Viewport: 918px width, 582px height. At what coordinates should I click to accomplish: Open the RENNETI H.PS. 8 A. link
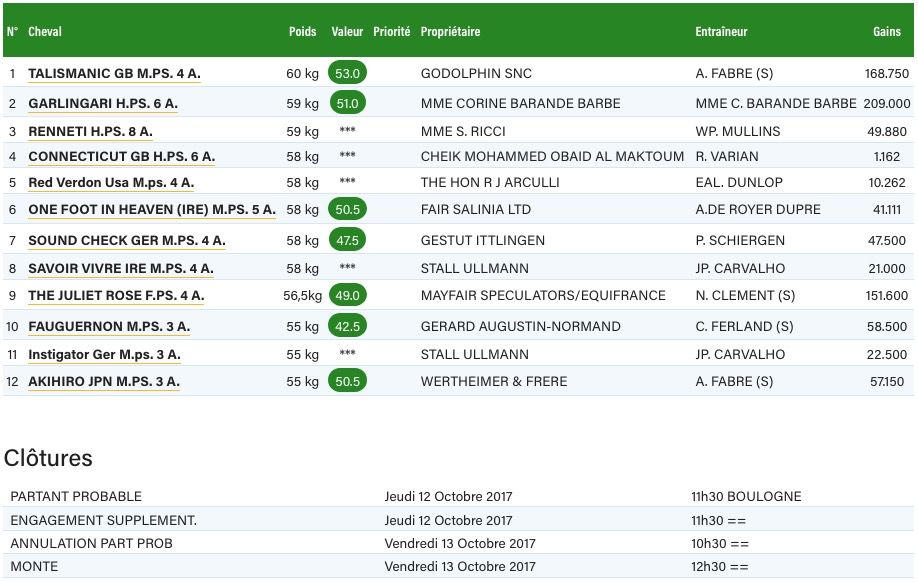(90, 132)
